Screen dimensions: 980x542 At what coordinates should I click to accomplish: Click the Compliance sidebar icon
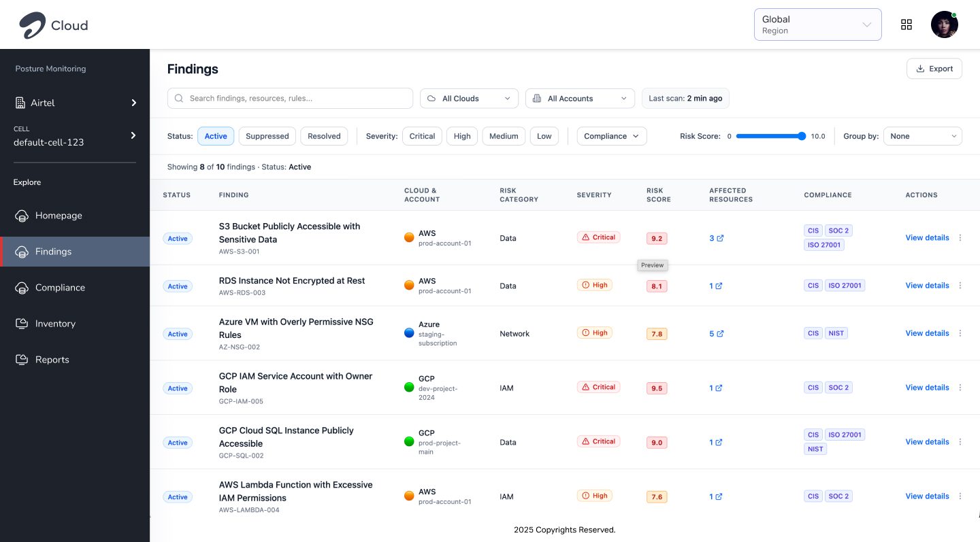point(22,288)
